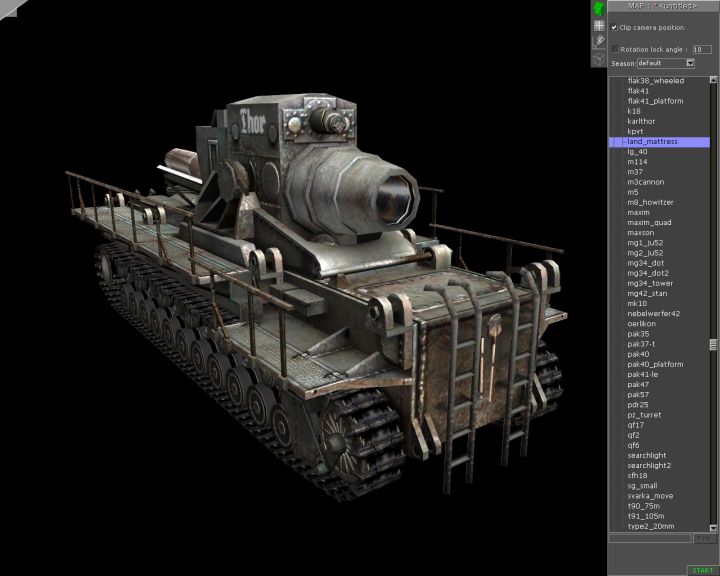Click the button beside the filter field
This screenshot has width=720, height=576.
pos(703,538)
